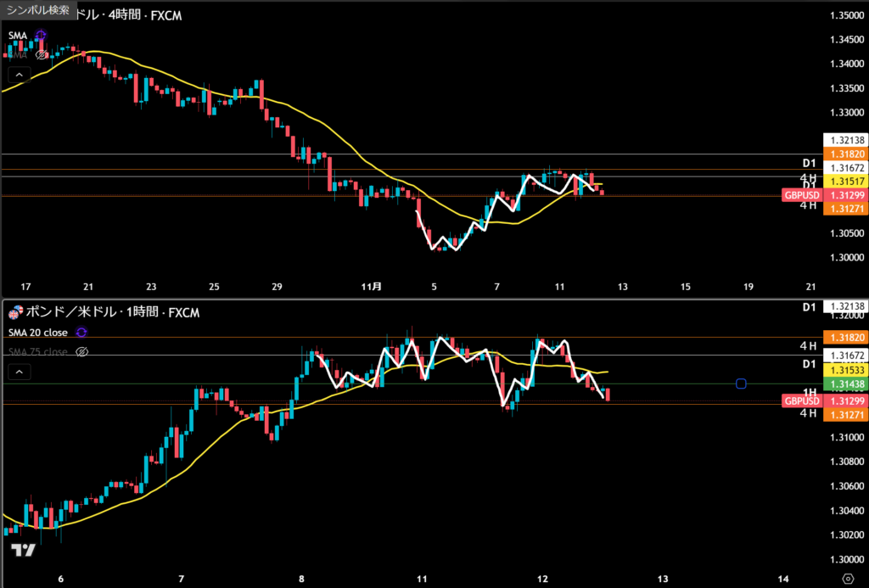
Task: Collapse the indicator legend in upper chart
Action: pos(18,74)
